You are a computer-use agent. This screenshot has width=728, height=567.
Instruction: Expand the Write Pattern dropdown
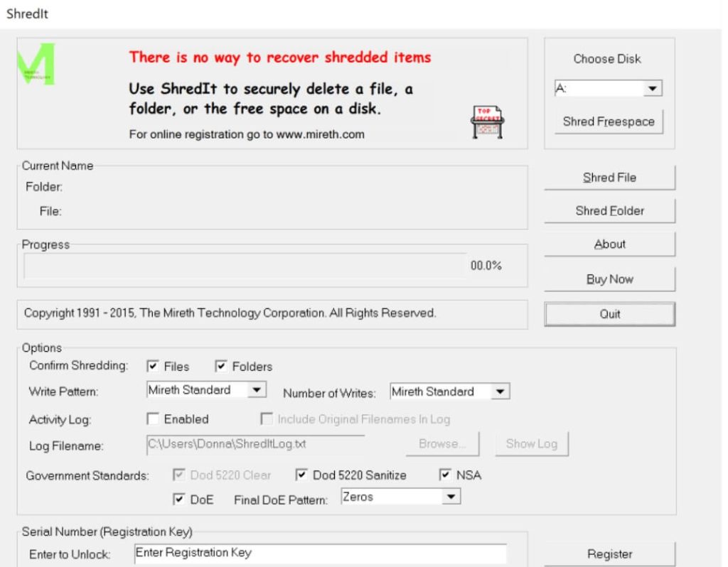257,390
